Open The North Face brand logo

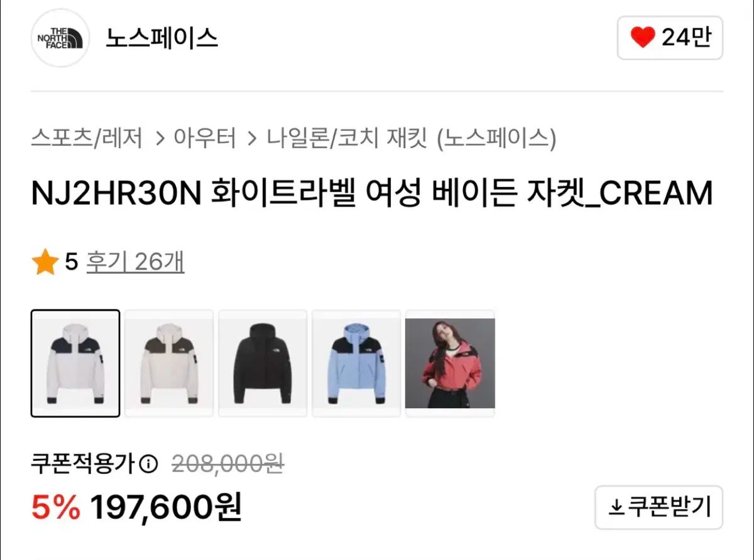[60, 38]
